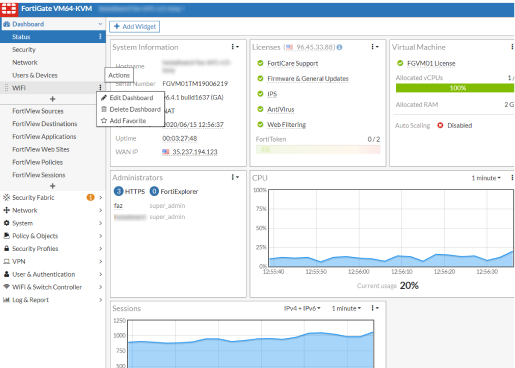Click the HTTPS count badge
The width and height of the screenshot is (515, 368).
pyautogui.click(x=119, y=191)
